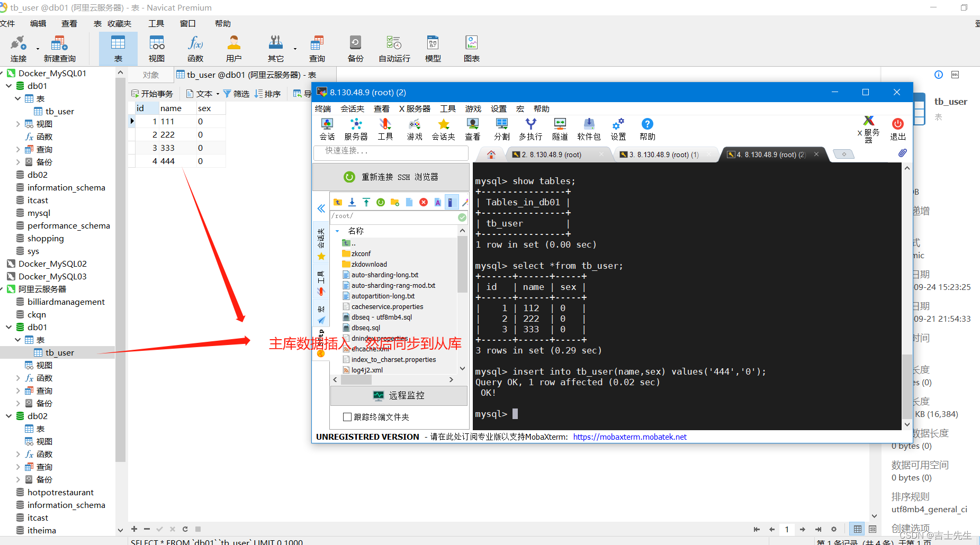The image size is (980, 545).
Task: Open the 宏 menu in MobaXterm
Action: [520, 108]
